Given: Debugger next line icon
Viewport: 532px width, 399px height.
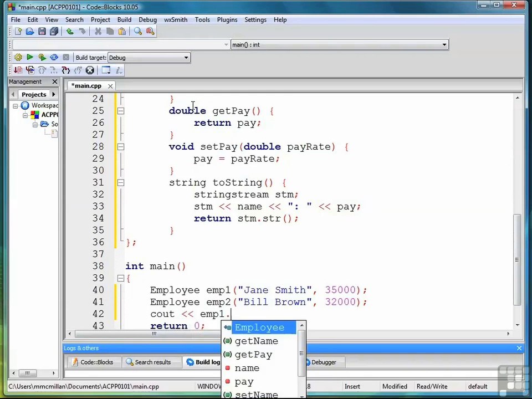Looking at the screenshot, I should [42, 70].
